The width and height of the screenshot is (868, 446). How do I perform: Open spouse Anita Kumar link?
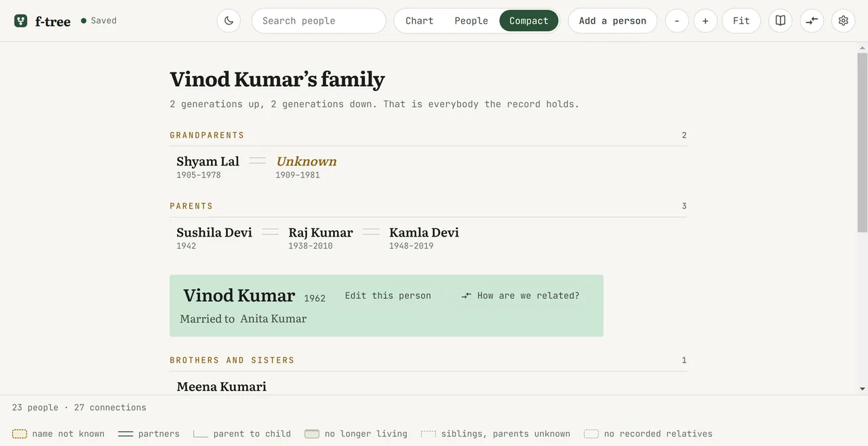pyautogui.click(x=273, y=319)
